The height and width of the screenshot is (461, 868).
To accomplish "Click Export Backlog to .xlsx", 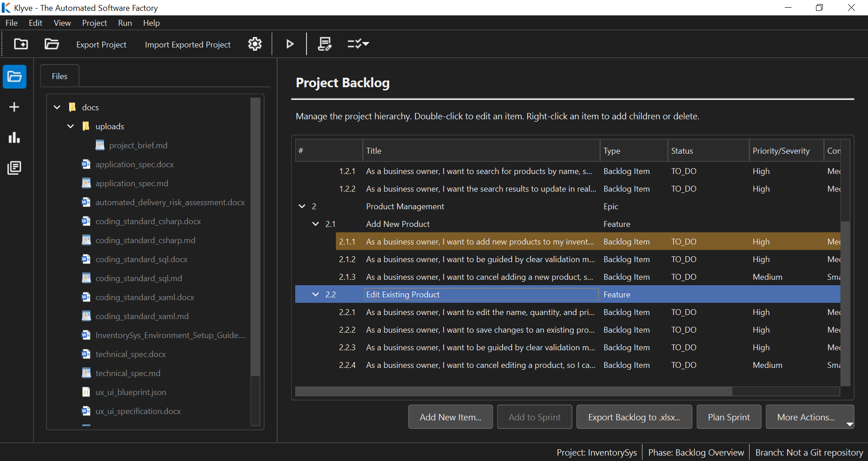I will [634, 417].
